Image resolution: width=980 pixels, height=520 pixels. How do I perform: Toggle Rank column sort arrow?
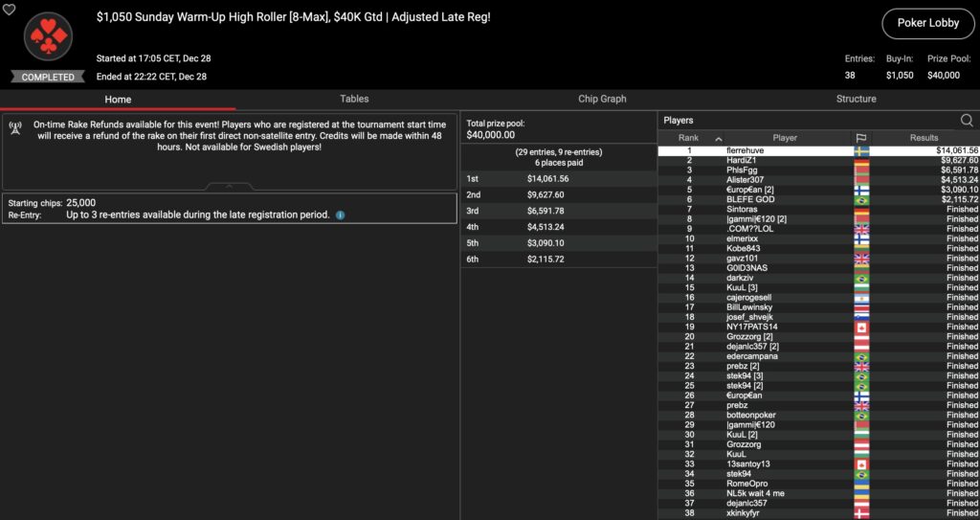tap(719, 138)
